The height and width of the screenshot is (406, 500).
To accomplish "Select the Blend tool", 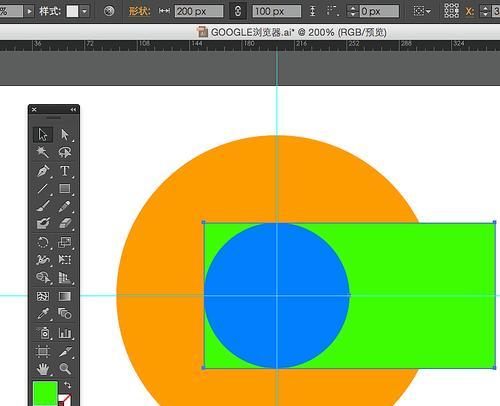I will [x=65, y=314].
